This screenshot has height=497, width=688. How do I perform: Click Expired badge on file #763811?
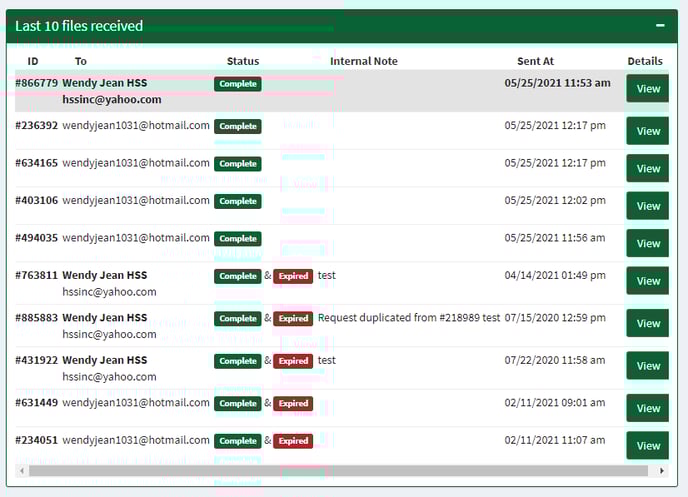point(293,276)
